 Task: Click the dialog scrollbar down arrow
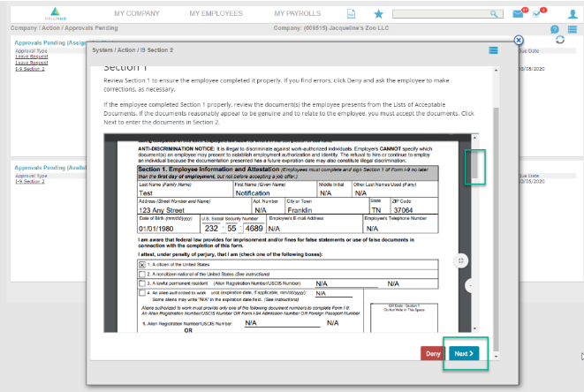496,357
